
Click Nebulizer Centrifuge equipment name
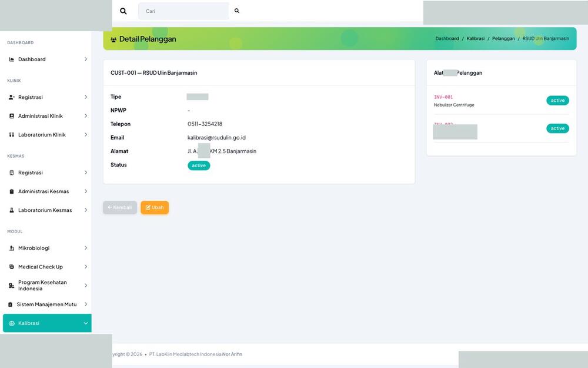click(454, 105)
